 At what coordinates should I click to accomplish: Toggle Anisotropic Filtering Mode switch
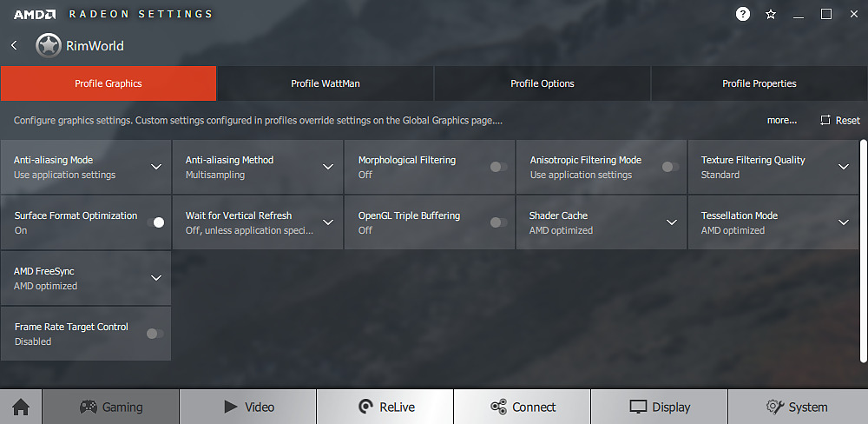pos(670,167)
